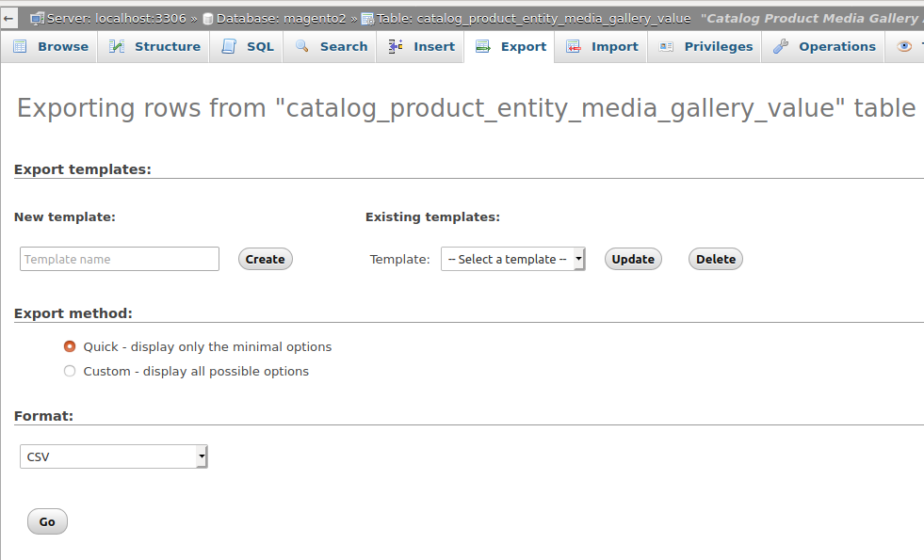Click the Insert tab icon
The image size is (924, 560).
coord(396,46)
